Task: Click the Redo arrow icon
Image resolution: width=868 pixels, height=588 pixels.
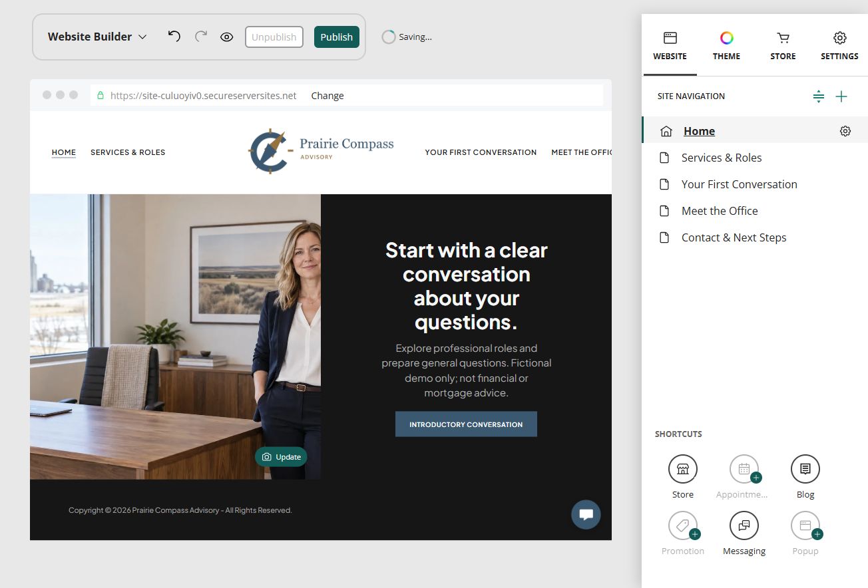Action: click(x=201, y=37)
